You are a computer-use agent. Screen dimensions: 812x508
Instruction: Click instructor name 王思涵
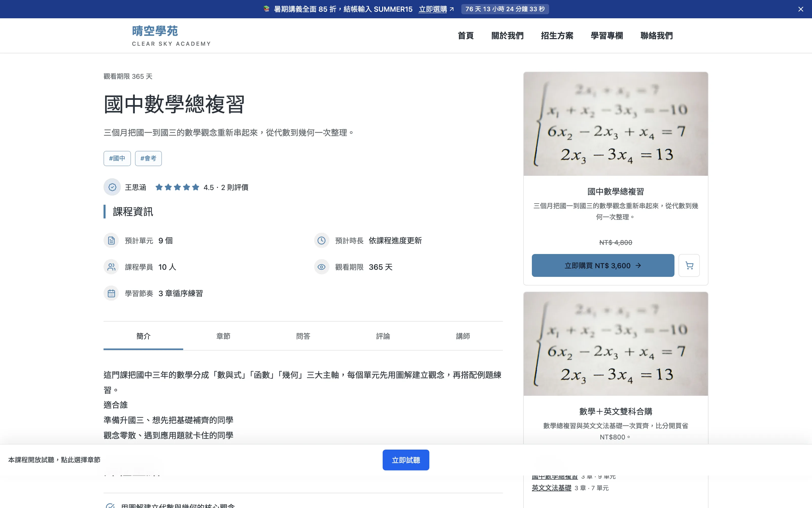coord(136,187)
